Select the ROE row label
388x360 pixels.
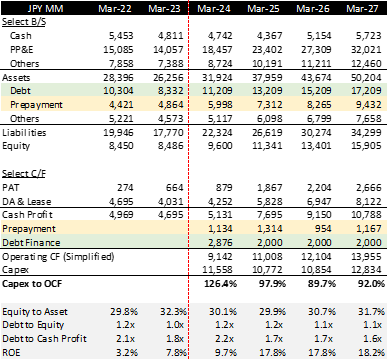click(11, 353)
